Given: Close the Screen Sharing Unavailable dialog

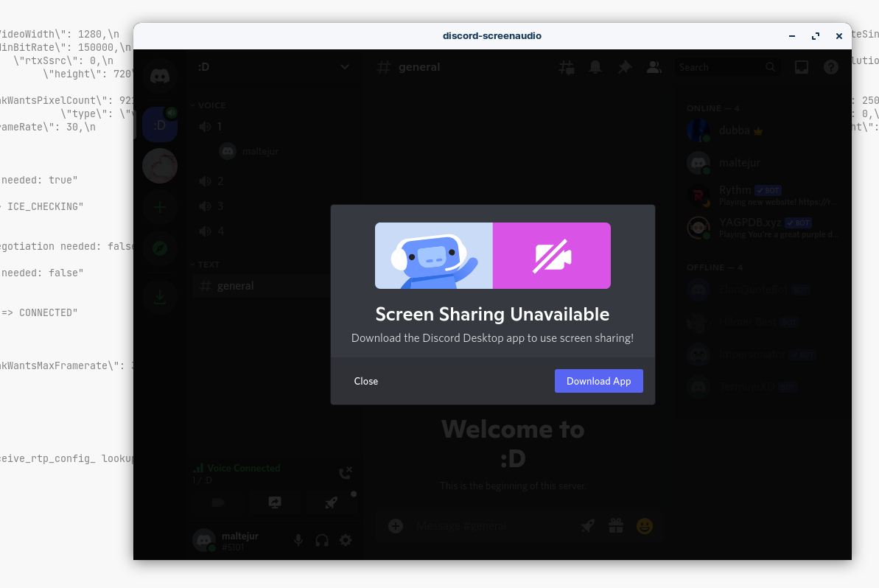Looking at the screenshot, I should [366, 381].
